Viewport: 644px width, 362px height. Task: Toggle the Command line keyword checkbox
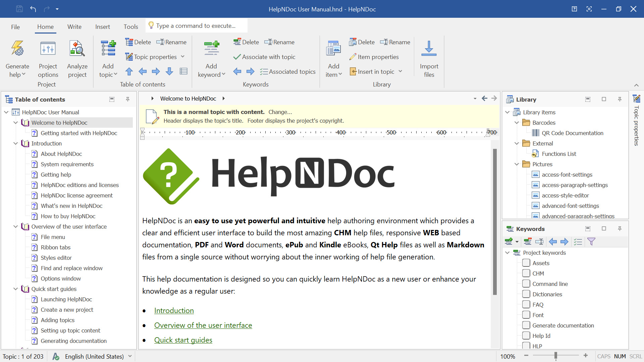526,284
